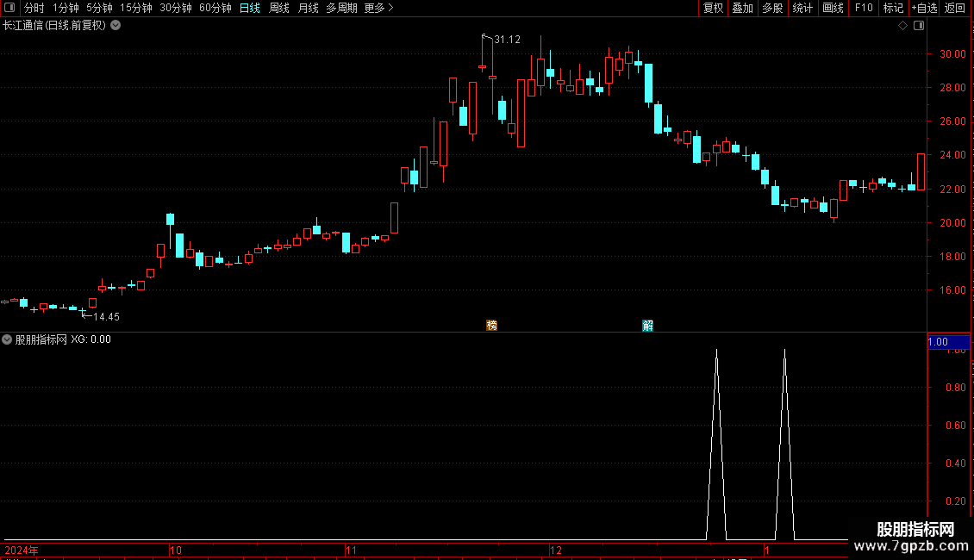Click the cyan 解 marker on chart
The height and width of the screenshot is (560, 974).
(647, 326)
